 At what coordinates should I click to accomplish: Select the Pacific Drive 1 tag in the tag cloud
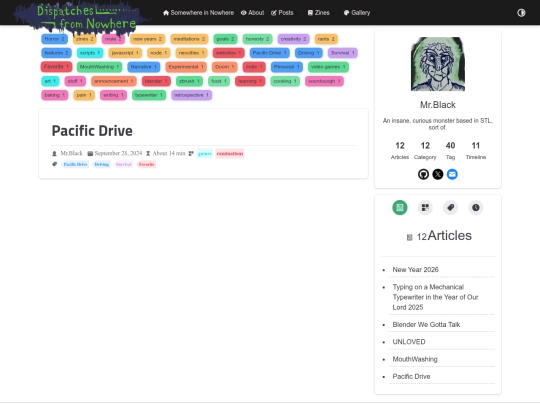[x=270, y=53]
